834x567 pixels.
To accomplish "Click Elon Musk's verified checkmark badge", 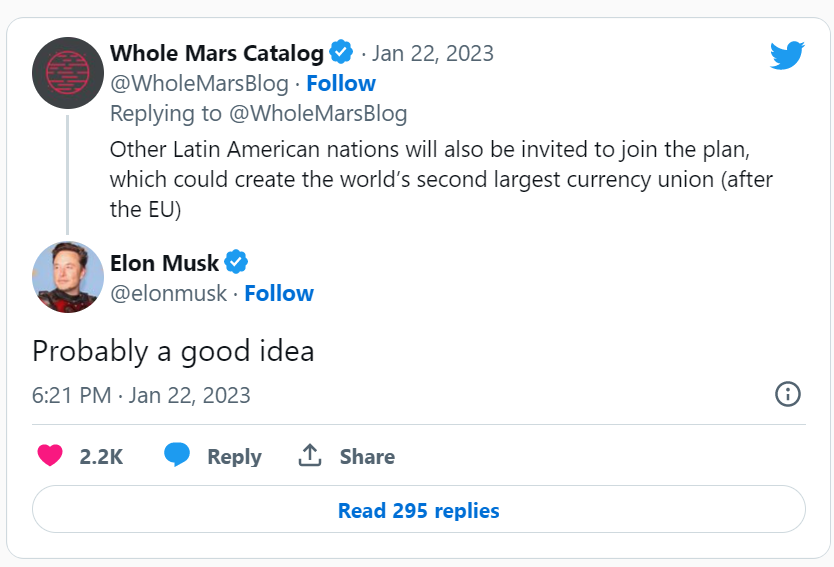I will pos(237,263).
